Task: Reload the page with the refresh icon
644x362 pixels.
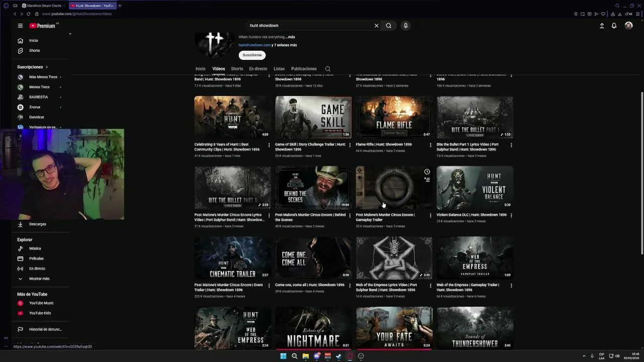Action: pyautogui.click(x=28, y=14)
